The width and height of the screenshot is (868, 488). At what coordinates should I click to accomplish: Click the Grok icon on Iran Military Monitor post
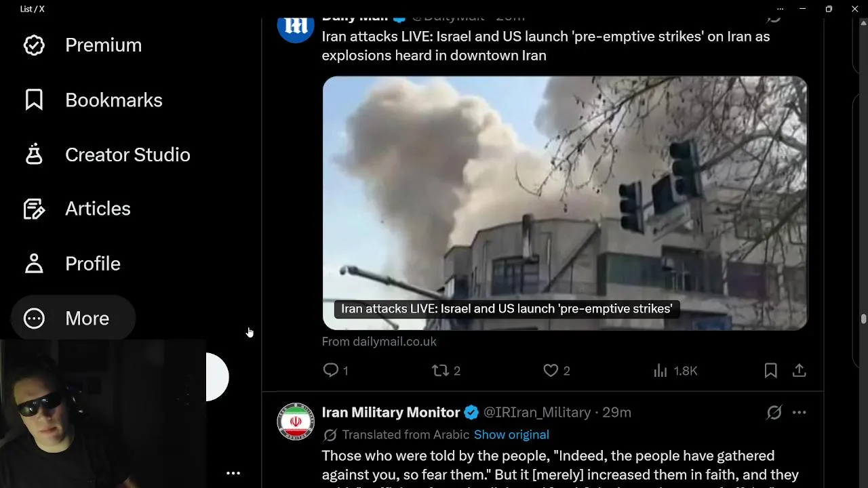774,412
